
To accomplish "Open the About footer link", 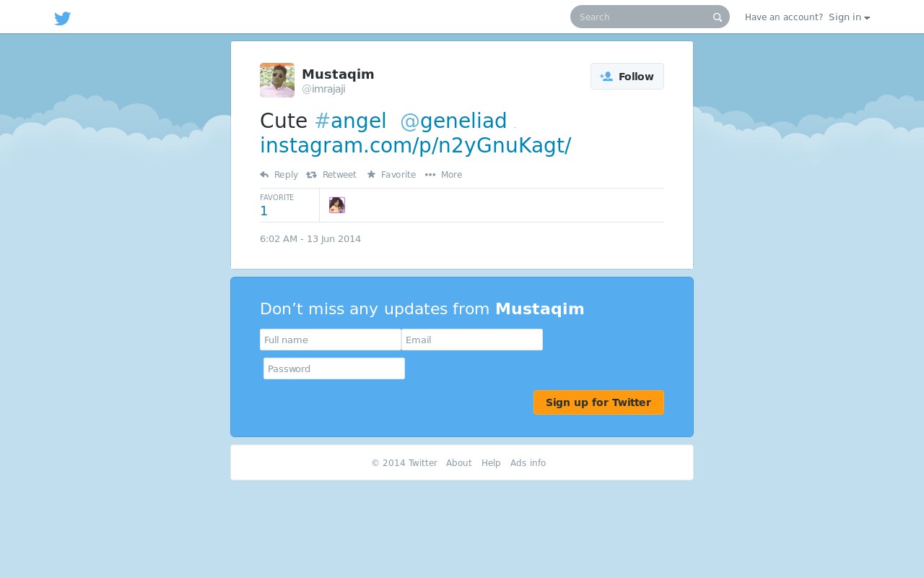I will pyautogui.click(x=459, y=463).
